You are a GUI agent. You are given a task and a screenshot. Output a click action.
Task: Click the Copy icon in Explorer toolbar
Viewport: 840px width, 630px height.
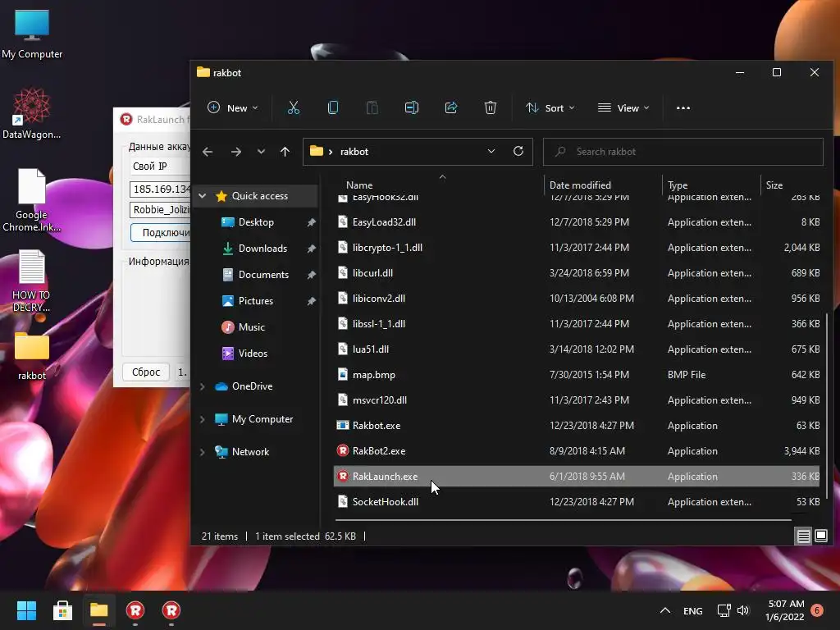tap(333, 107)
